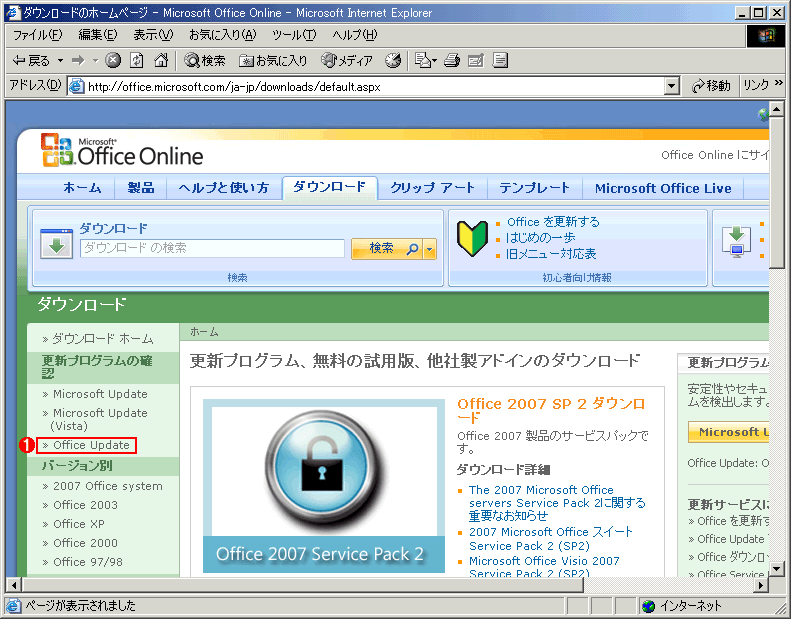Open the Microsoft Update sidebar link
Viewport: 791px width, 619px height.
tap(100, 394)
